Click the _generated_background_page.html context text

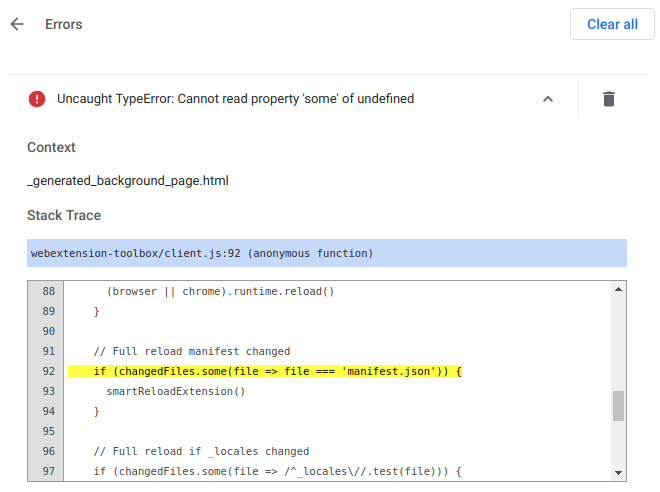128,181
